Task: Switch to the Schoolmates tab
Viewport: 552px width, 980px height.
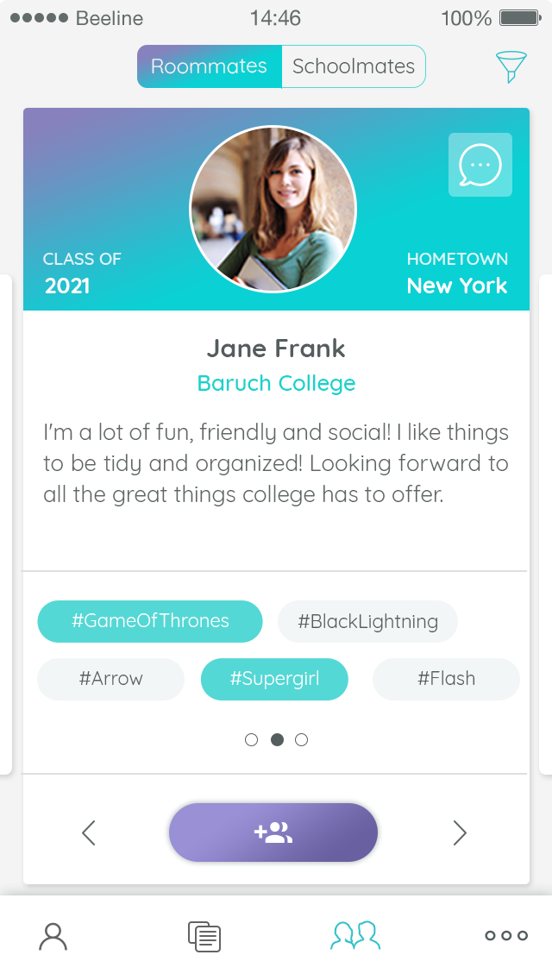Action: click(354, 66)
